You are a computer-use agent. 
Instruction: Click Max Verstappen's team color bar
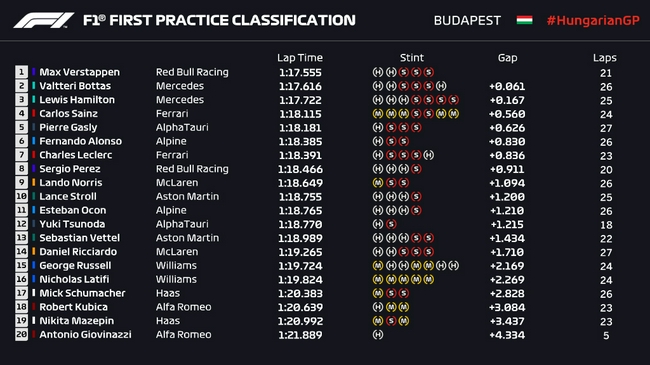tap(34, 72)
